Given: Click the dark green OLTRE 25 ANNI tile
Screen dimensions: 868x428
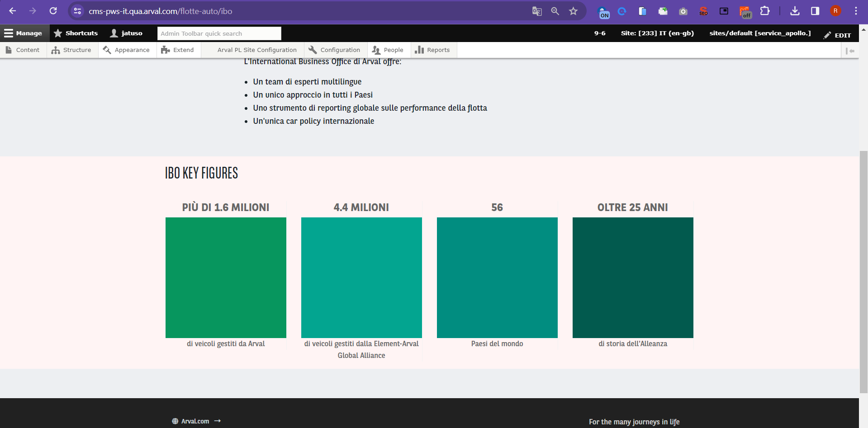Looking at the screenshot, I should [x=632, y=277].
